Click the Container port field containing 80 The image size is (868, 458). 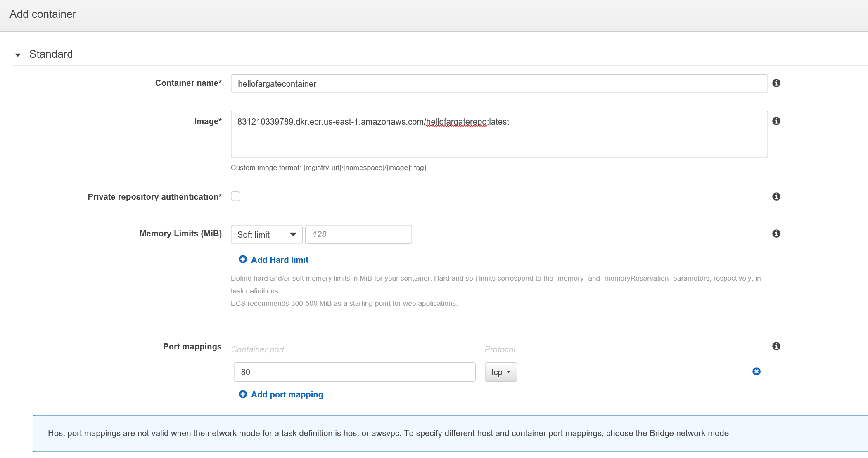(x=354, y=372)
